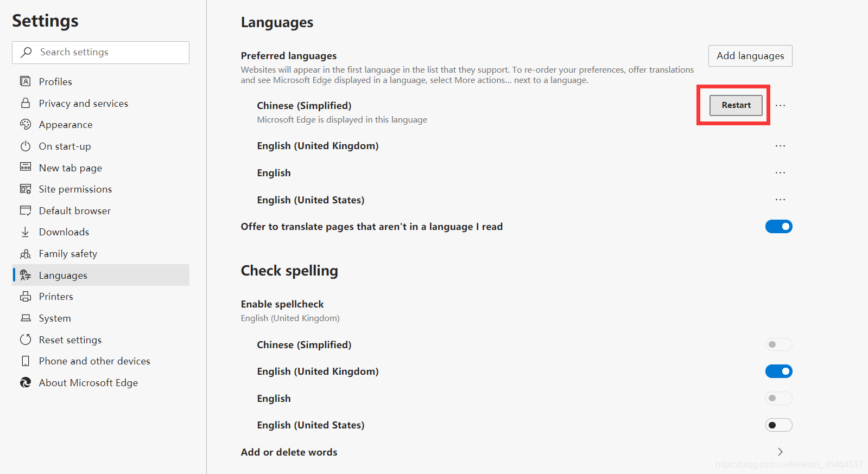Open Profiles settings page

(x=101, y=81)
